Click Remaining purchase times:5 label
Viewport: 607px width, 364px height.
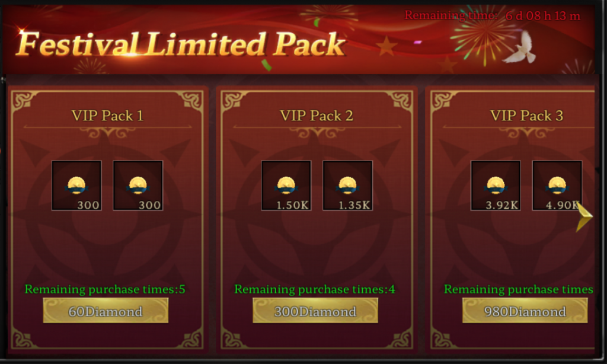coord(105,289)
